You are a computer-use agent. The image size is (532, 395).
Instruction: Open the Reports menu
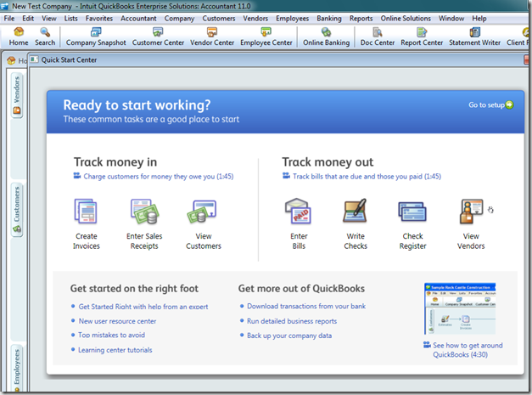[361, 19]
